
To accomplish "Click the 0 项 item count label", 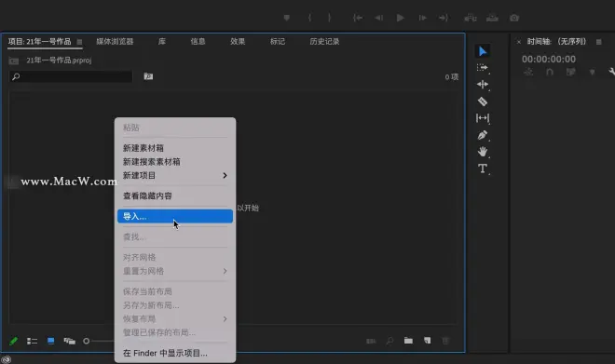I will [451, 76].
